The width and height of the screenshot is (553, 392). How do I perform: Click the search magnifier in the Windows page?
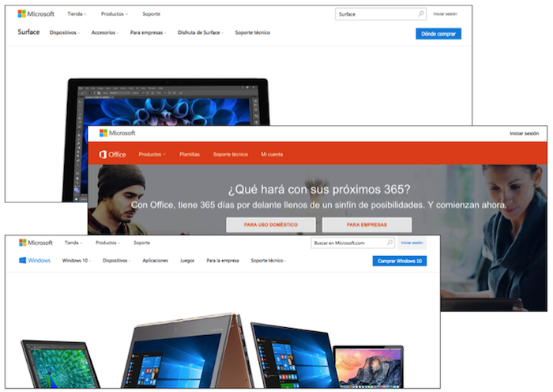click(389, 243)
